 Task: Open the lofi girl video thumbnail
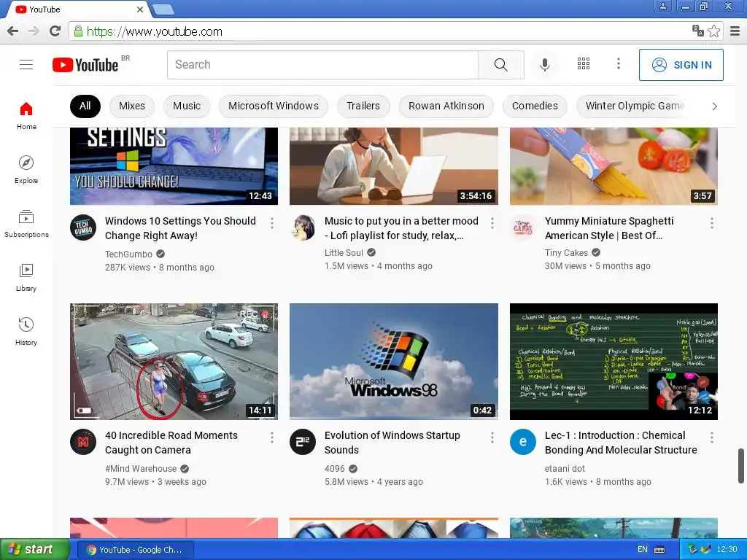[394, 166]
